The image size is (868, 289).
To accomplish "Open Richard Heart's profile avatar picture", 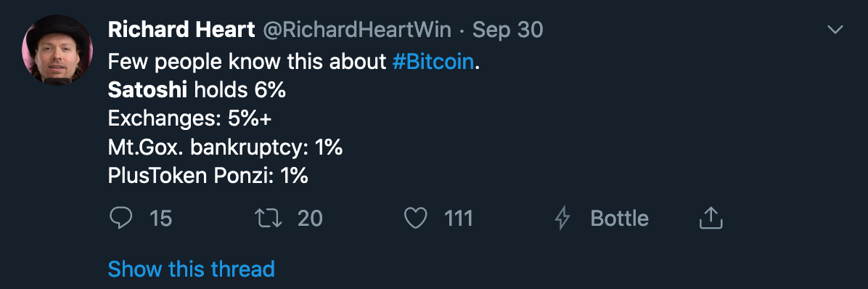I will (57, 50).
